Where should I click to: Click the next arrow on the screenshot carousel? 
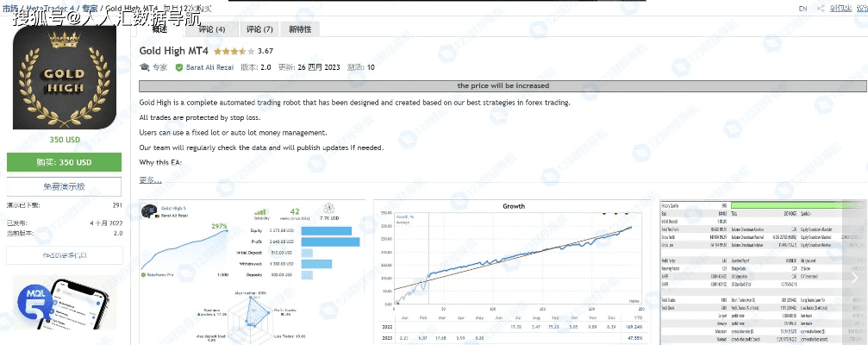[857, 278]
